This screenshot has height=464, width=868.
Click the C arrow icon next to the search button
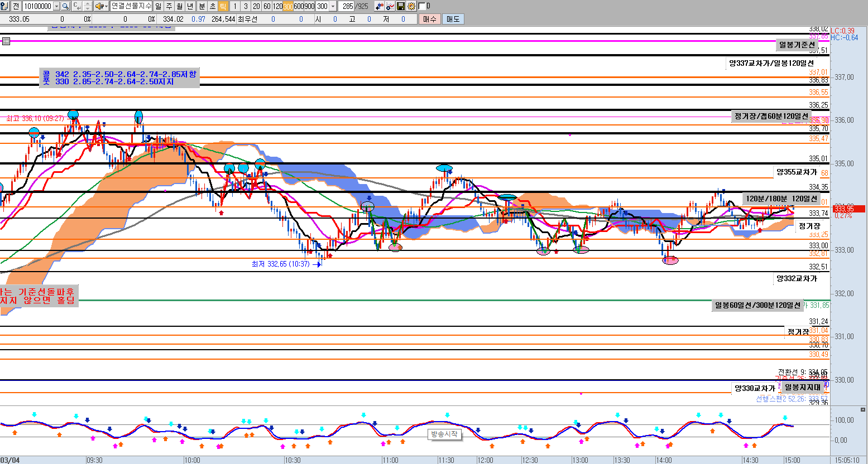(76, 6)
